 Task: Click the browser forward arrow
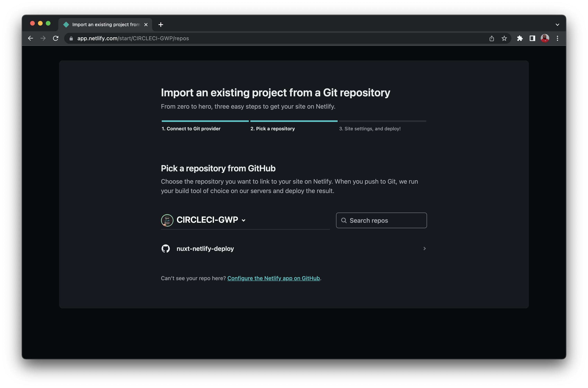[43, 38]
